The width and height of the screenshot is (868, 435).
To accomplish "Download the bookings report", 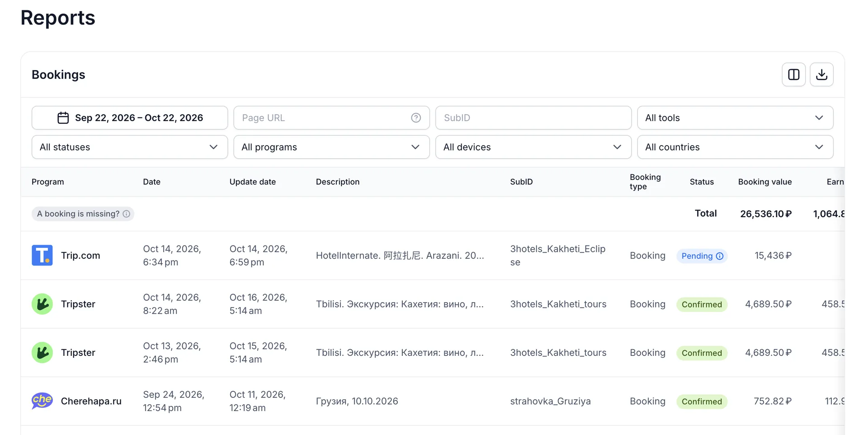I will tap(821, 75).
